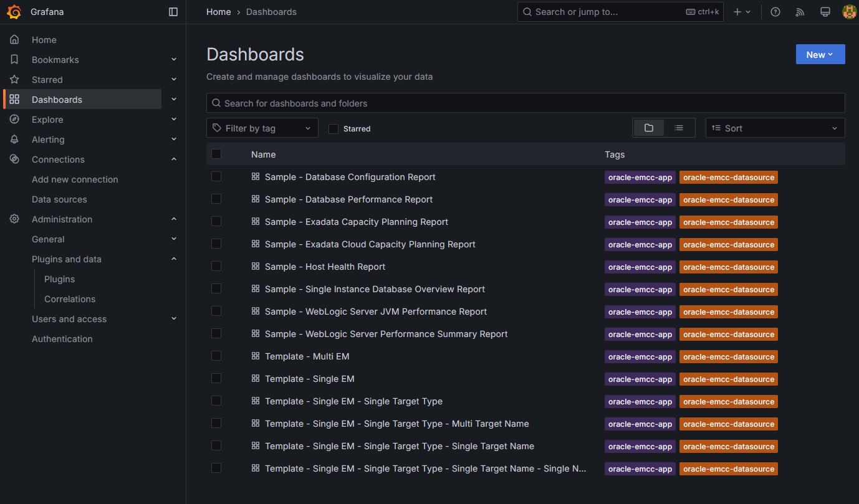The image size is (859, 504).
Task: Select the folder view layout icon
Action: (648, 127)
